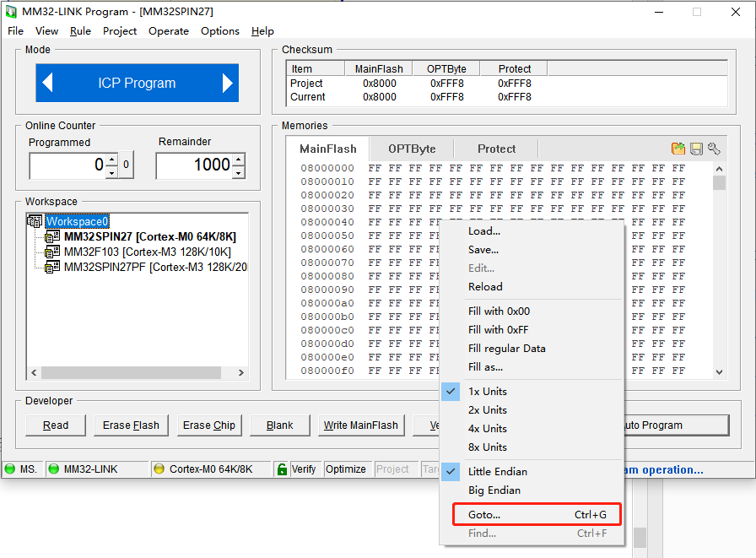The image size is (756, 558).
Task: Click the green padlock icon in status bar
Action: (282, 469)
